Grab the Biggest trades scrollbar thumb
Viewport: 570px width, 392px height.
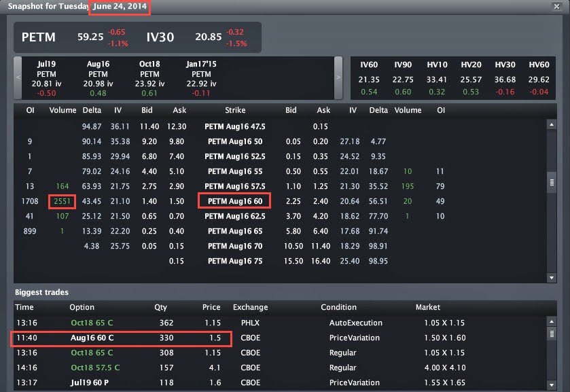pyautogui.click(x=552, y=334)
